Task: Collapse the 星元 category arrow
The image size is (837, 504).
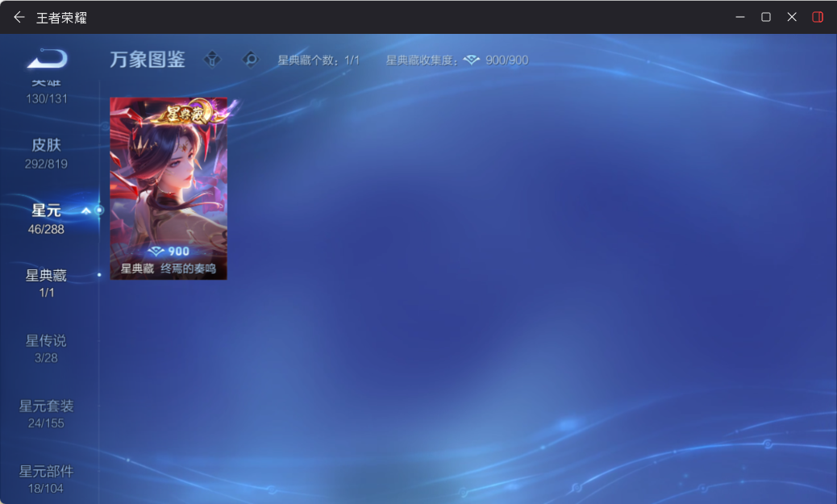Action: (x=86, y=211)
